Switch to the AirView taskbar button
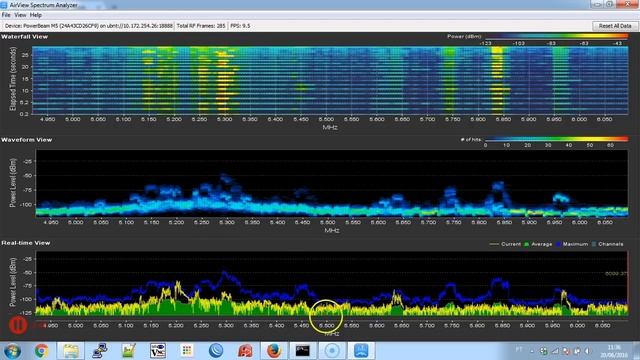Viewport: 640px width, 360px height. click(x=361, y=351)
